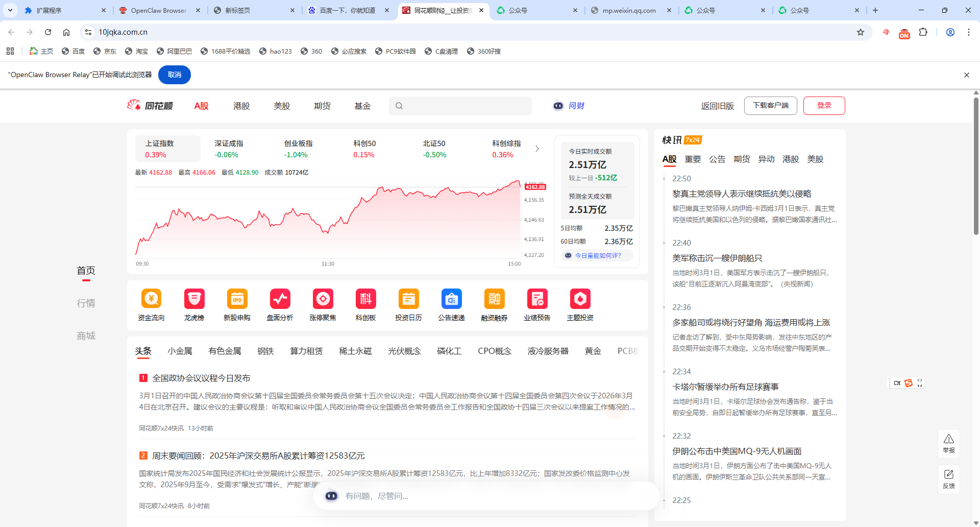Open the 主题投资 icon
This screenshot has height=527, width=980.
[580, 299]
